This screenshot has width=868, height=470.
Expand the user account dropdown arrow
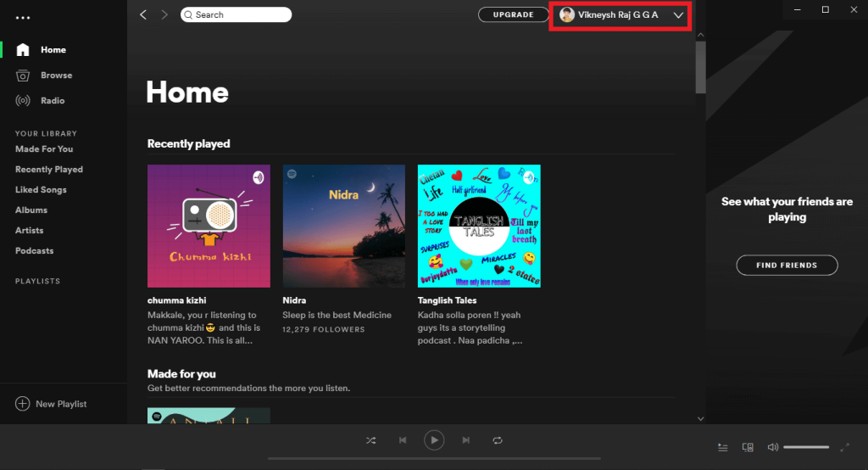pyautogui.click(x=678, y=15)
